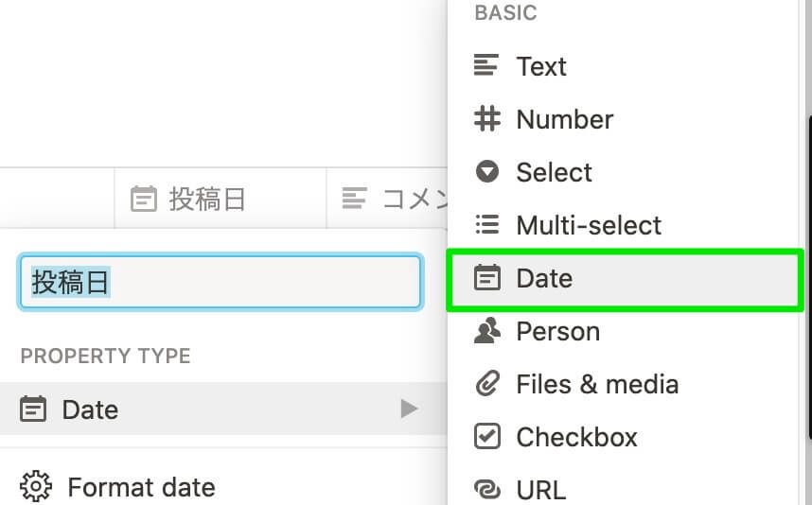Click the gear icon for Format date
Viewport: 812px width, 505px height.
tap(36, 486)
